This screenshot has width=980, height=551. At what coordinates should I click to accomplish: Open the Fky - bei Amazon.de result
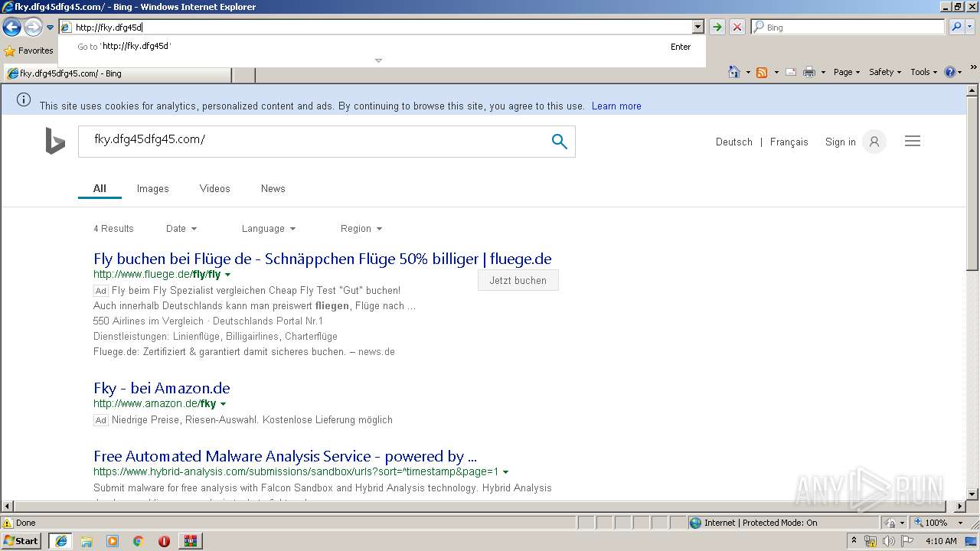pos(162,388)
